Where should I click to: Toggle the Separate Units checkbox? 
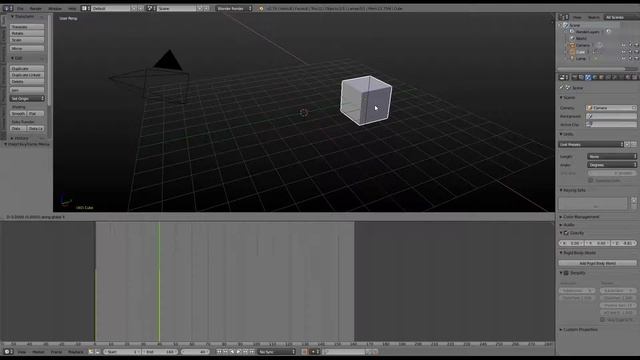click(591, 180)
